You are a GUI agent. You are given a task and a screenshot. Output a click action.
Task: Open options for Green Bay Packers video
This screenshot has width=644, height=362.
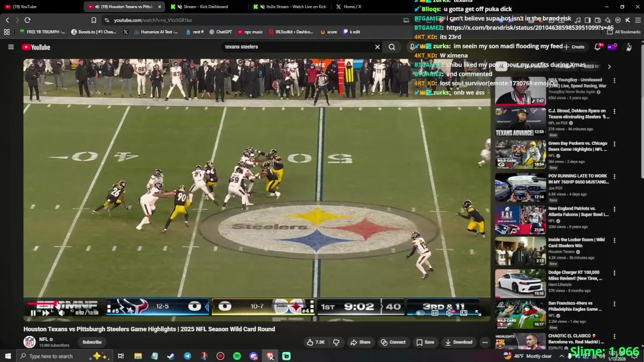(614, 144)
